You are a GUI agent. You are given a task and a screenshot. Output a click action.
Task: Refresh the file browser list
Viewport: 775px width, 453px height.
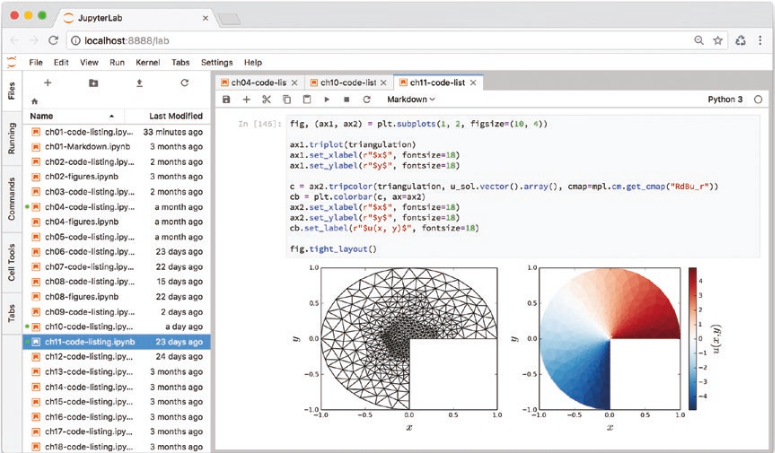184,83
